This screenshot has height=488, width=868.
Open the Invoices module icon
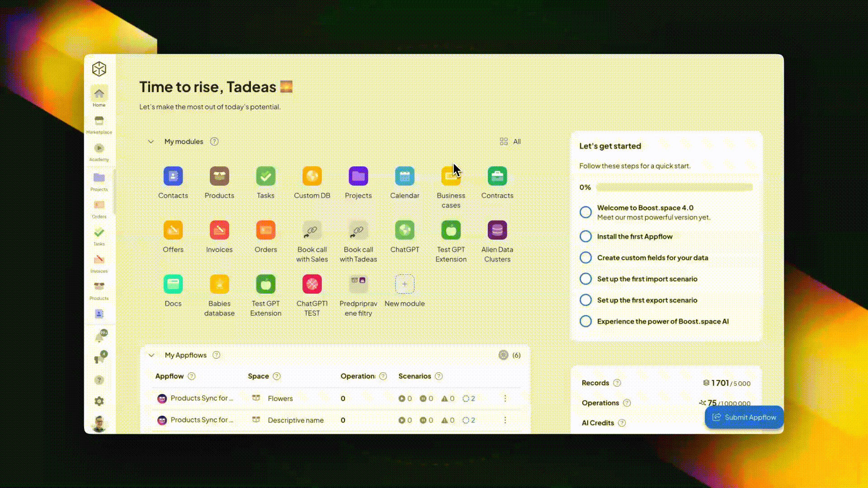[x=219, y=230]
